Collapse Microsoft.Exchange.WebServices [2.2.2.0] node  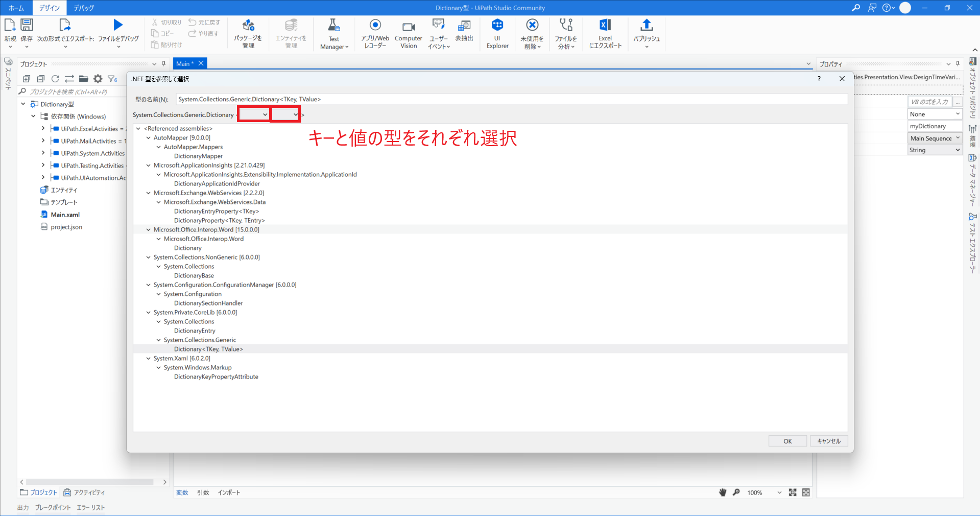(149, 193)
